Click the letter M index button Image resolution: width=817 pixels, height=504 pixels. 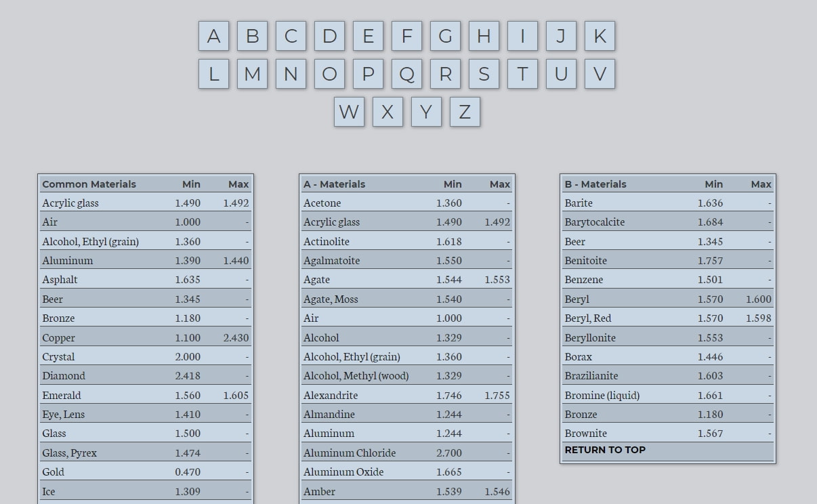click(x=252, y=74)
